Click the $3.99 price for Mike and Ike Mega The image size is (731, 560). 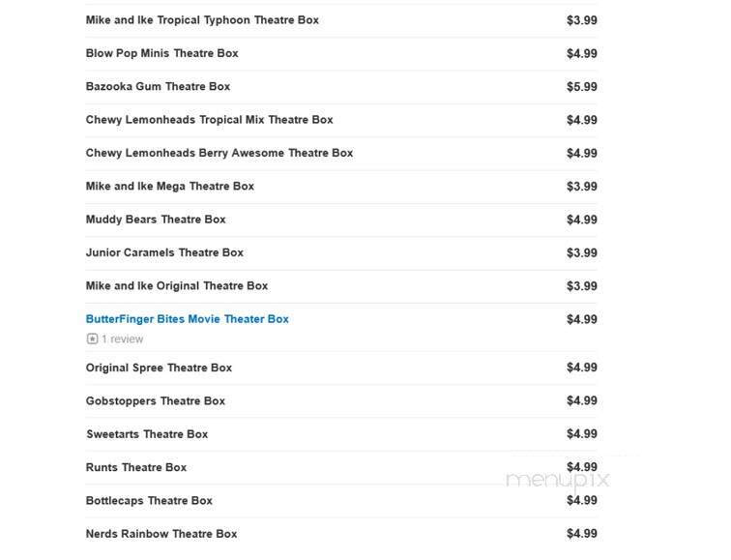point(582,187)
